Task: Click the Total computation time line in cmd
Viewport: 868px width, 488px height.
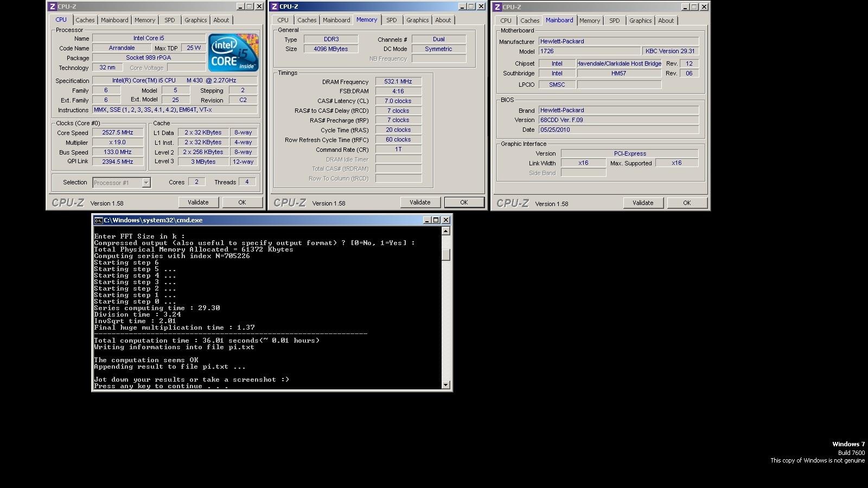Action: (x=207, y=341)
